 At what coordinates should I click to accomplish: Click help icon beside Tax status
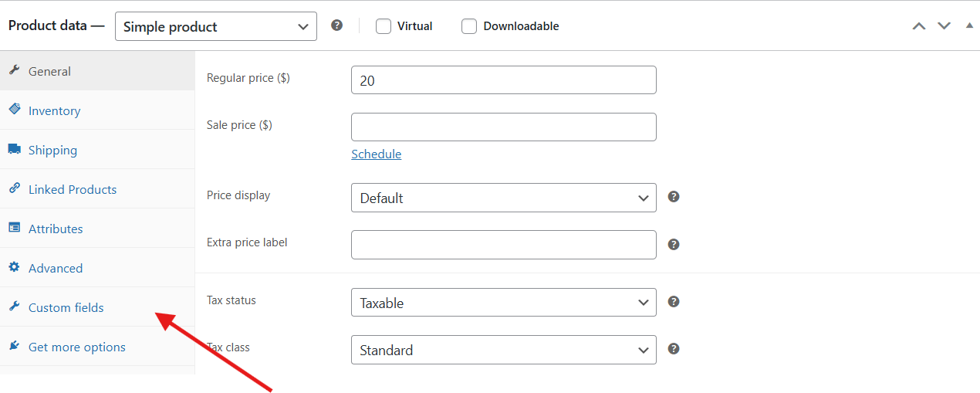pyautogui.click(x=674, y=302)
